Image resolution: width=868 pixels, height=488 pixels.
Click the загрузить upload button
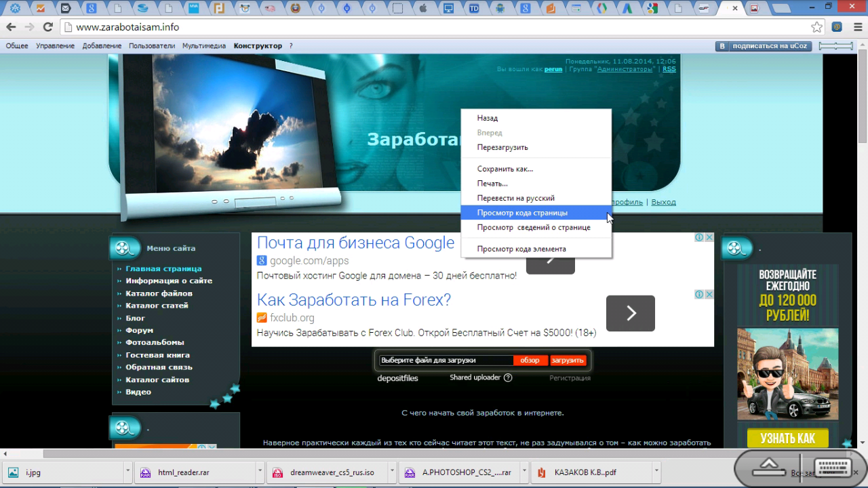[x=568, y=361]
